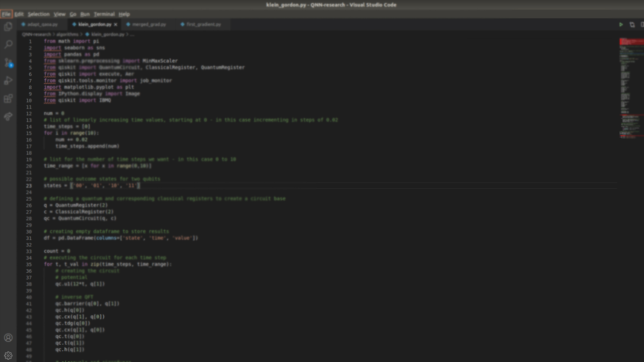Click klein_gordon.py in the breadcrumb
Screen dimensions: 644x362
pos(107,35)
